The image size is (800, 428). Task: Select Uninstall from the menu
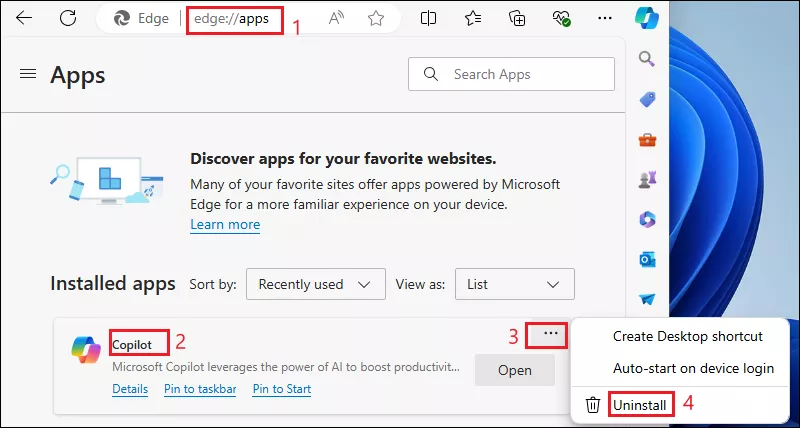coord(639,406)
